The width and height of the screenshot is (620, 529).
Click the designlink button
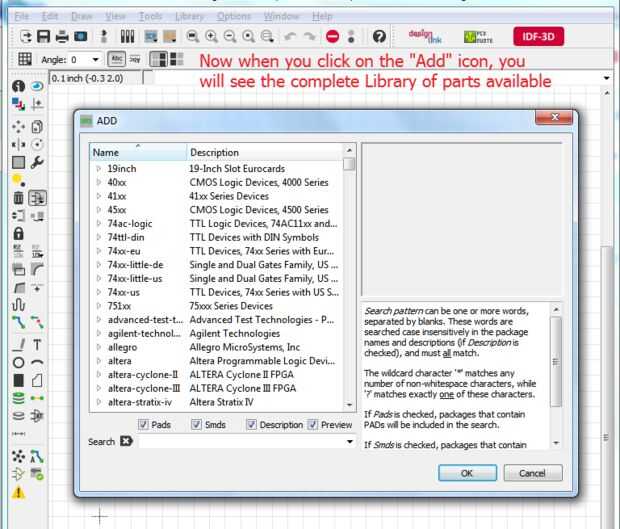(x=425, y=36)
